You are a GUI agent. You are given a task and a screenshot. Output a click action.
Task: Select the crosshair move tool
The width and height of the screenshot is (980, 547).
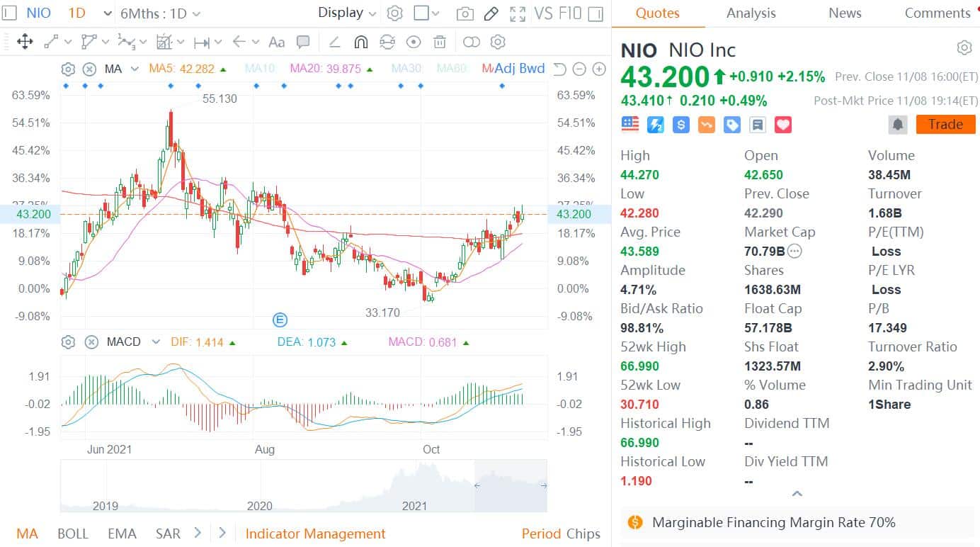[x=25, y=42]
